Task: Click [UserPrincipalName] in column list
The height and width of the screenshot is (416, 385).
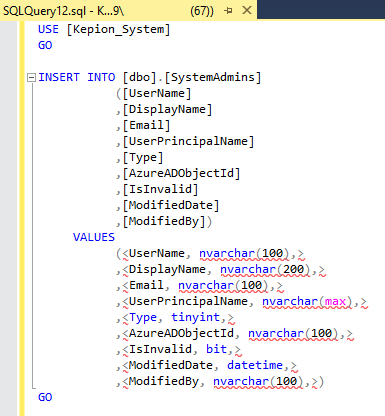Action: [x=188, y=141]
